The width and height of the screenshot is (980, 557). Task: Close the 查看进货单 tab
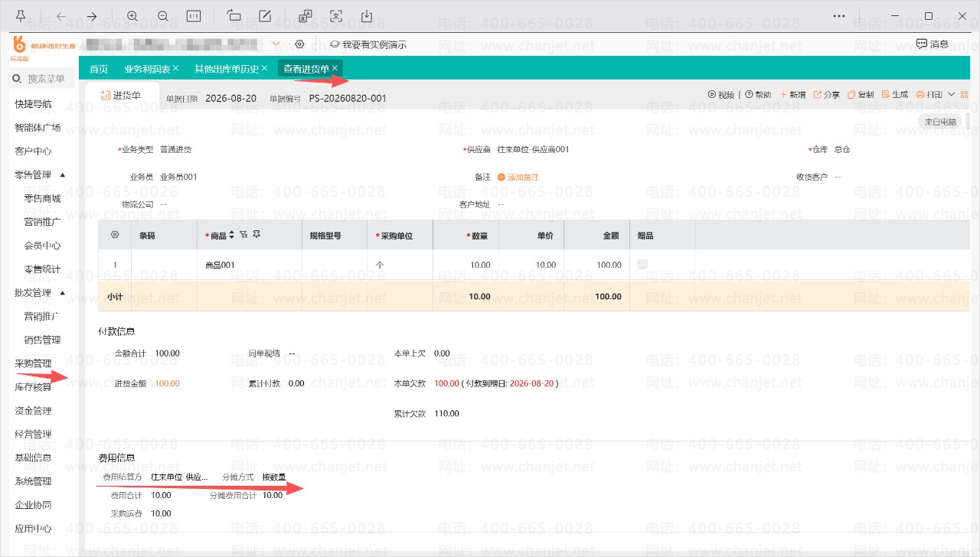pos(335,68)
